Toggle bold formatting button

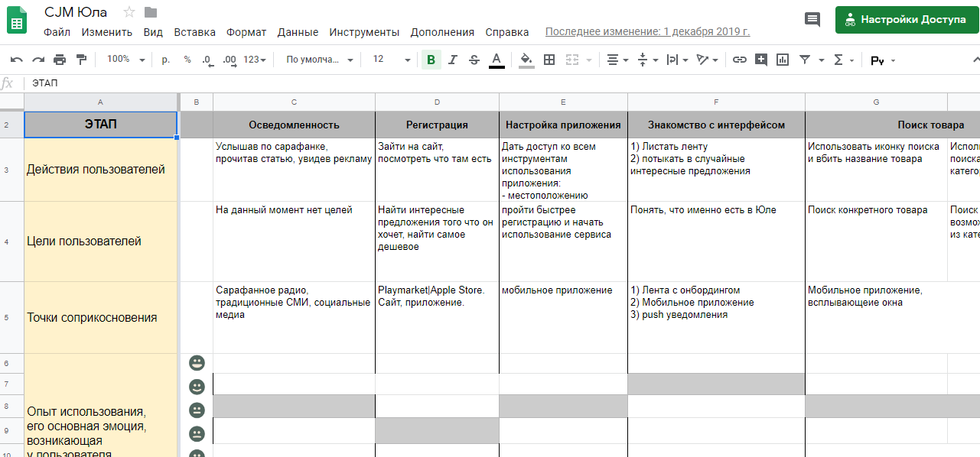coord(431,60)
